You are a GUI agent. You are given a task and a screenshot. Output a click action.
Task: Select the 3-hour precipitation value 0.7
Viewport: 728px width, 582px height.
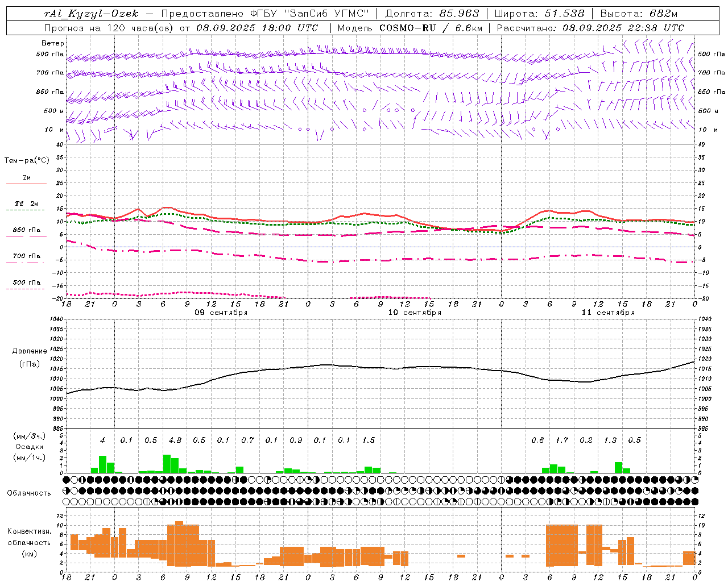pos(247,440)
